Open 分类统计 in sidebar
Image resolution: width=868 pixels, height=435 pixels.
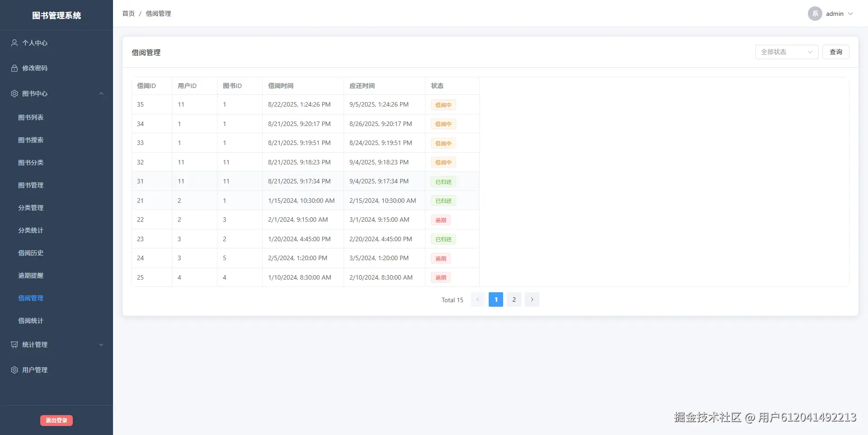click(x=57, y=230)
